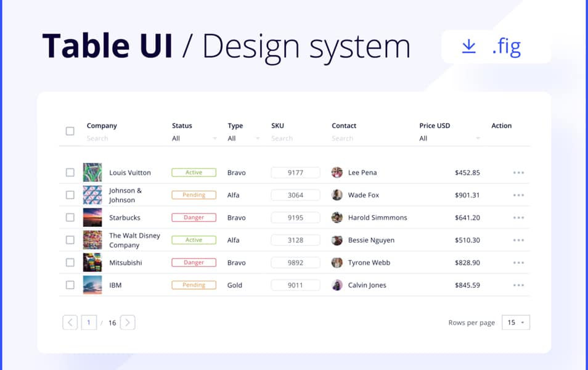The width and height of the screenshot is (588, 370).
Task: Click Lee Pena's avatar
Action: click(x=337, y=172)
